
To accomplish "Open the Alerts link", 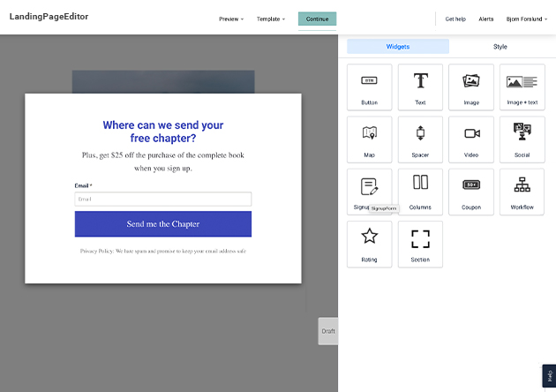I will 485,19.
